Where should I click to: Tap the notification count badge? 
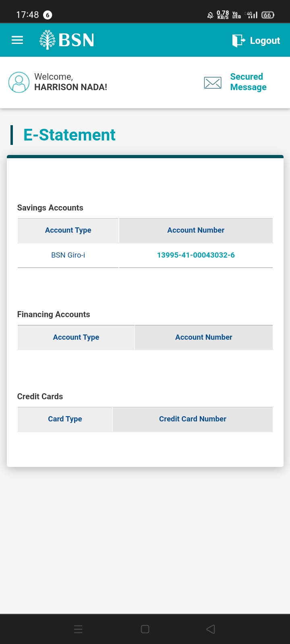48,15
